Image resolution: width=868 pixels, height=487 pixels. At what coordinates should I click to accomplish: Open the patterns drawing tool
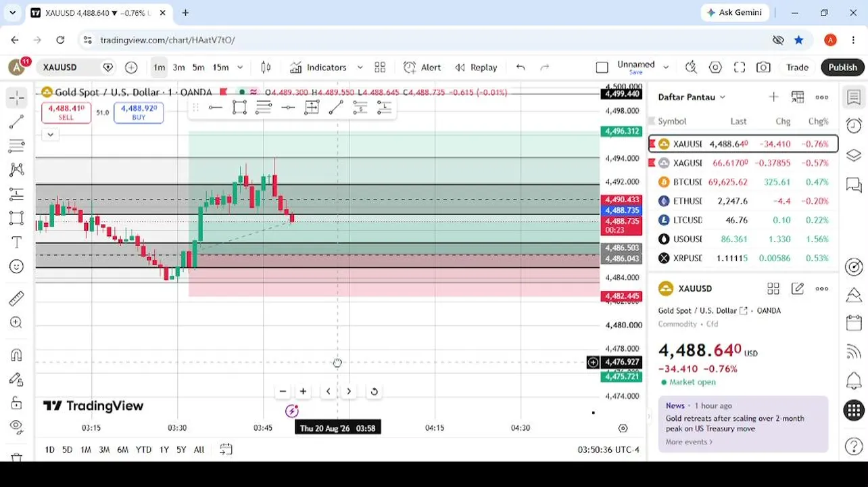tap(17, 170)
